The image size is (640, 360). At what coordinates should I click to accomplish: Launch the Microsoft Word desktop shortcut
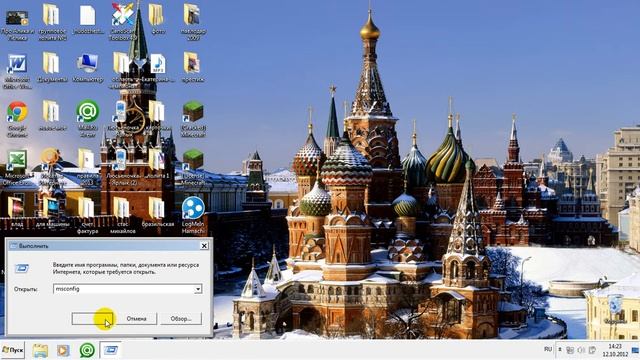tap(17, 65)
